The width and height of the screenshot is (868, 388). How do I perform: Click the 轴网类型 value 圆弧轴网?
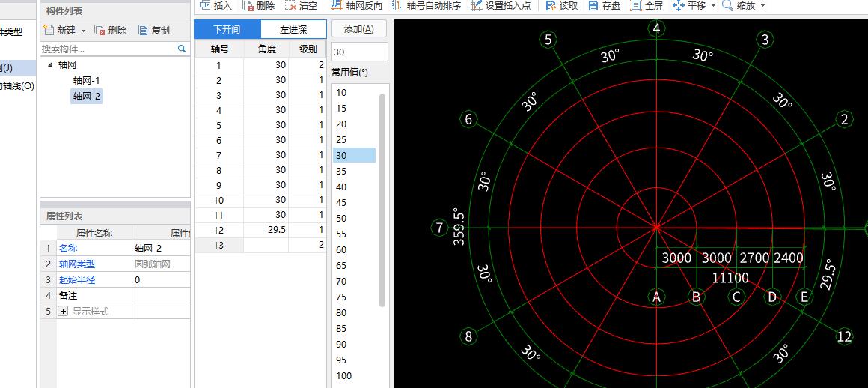tap(162, 264)
